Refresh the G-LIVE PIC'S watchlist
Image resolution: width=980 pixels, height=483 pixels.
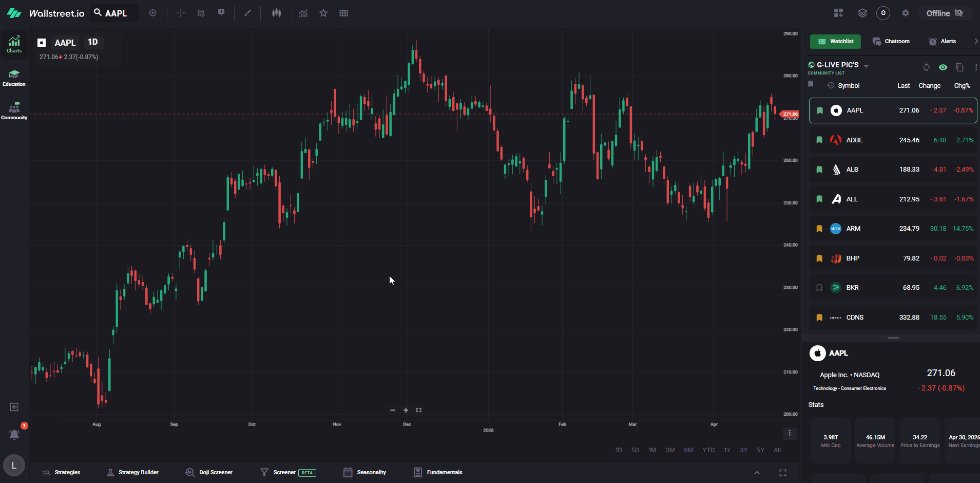[x=927, y=67]
